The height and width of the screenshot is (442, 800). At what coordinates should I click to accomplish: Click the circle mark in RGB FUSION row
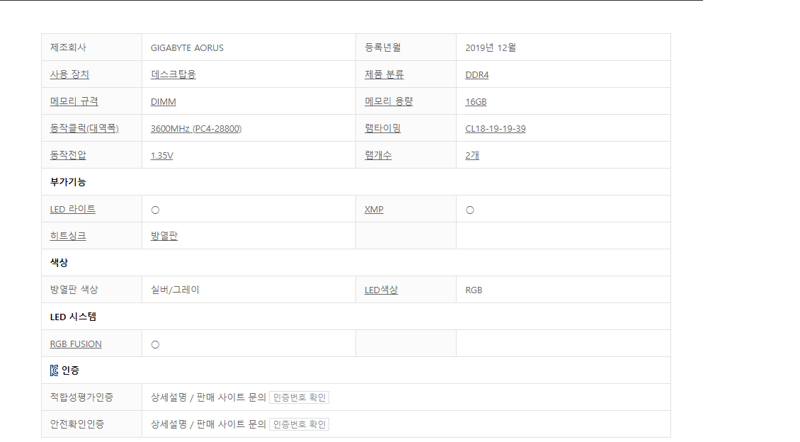click(x=155, y=345)
